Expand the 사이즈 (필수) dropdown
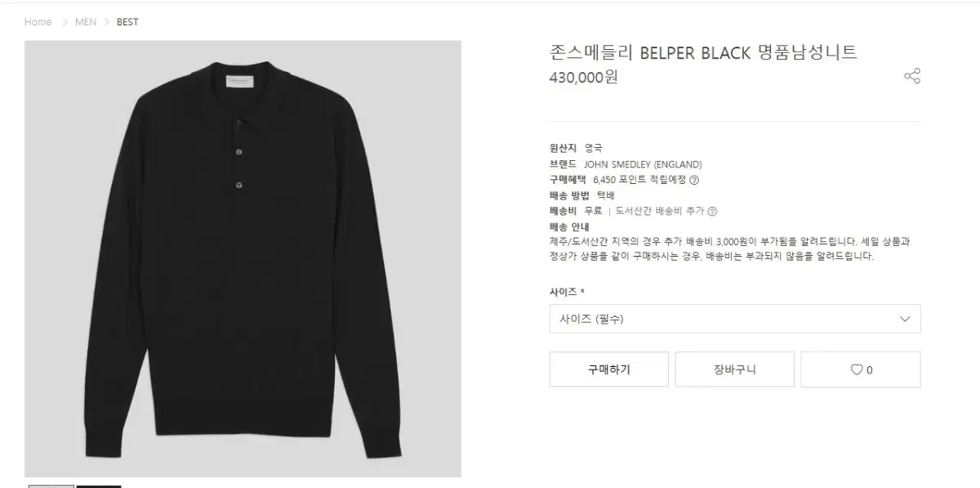Viewport: 980px width, 488px height. 735,319
